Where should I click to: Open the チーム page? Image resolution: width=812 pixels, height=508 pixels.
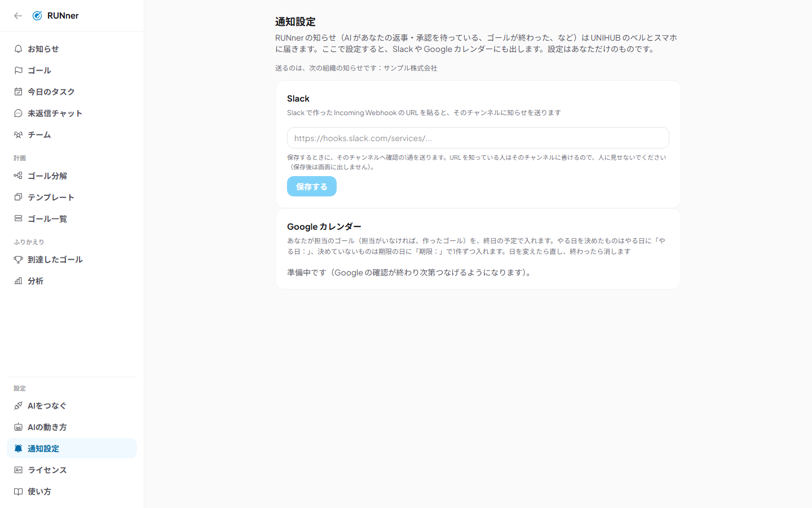pyautogui.click(x=72, y=135)
